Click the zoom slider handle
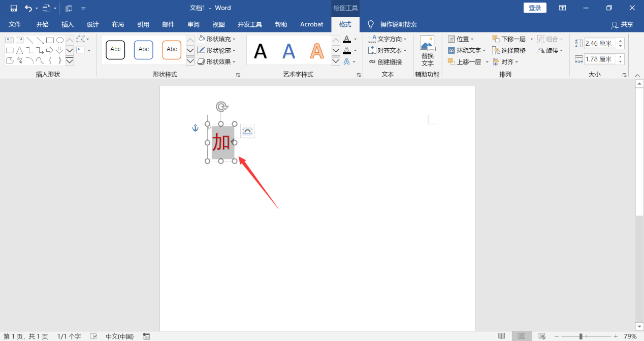The width and height of the screenshot is (644, 341). coord(581,336)
